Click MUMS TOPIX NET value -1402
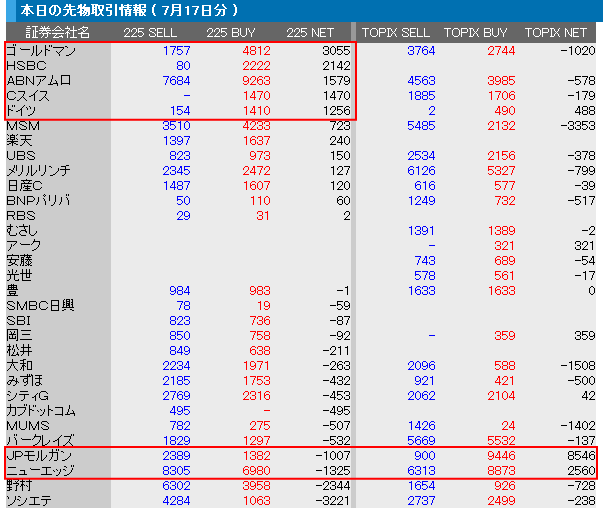Screen dimensions: 603x510 [578, 425]
